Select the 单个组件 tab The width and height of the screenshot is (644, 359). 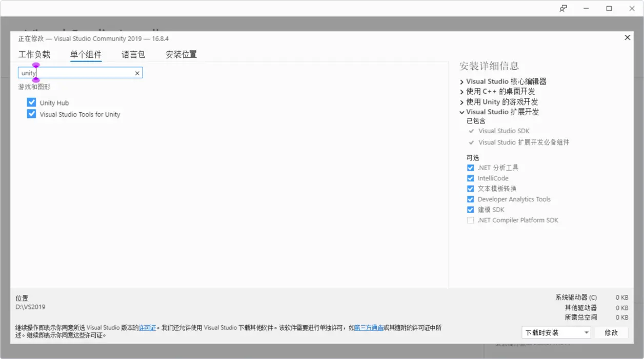pyautogui.click(x=86, y=54)
